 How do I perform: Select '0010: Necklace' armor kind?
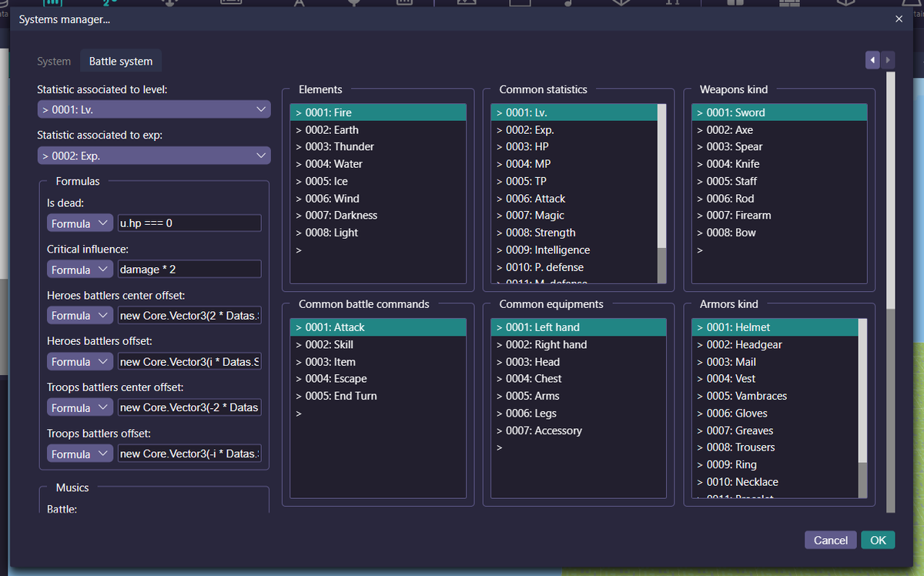(775, 481)
